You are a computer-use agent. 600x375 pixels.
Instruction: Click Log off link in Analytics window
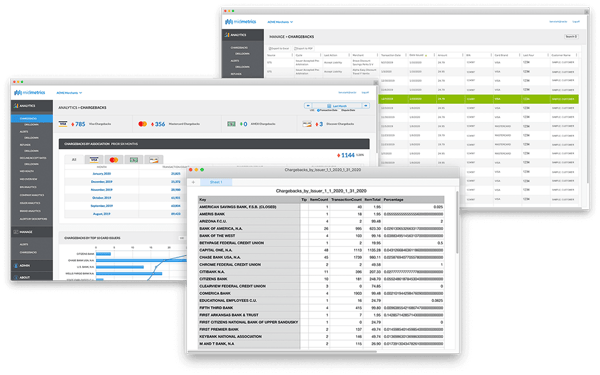coord(365,93)
